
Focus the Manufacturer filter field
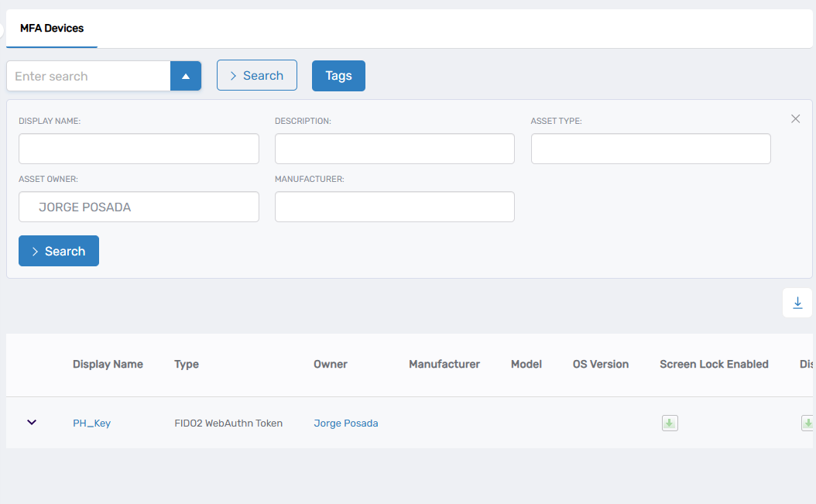click(394, 207)
